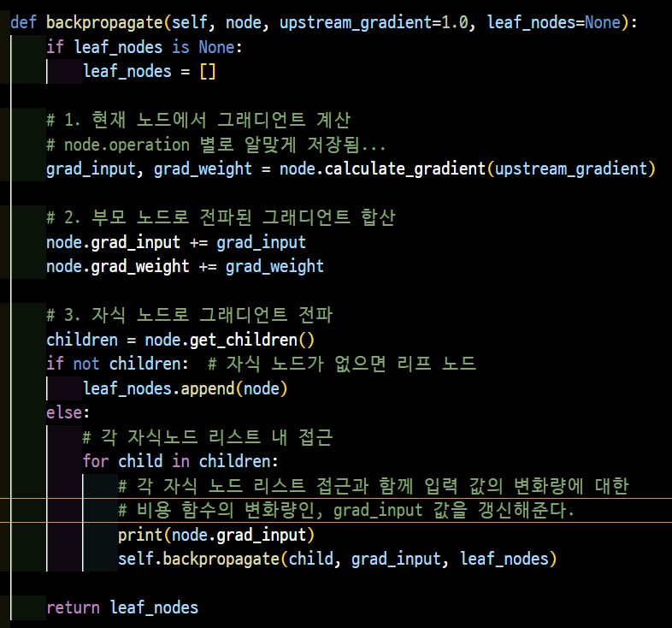The image size is (672, 628).
Task: Click the line 'print(node.grad_input)'
Action: click(216, 535)
